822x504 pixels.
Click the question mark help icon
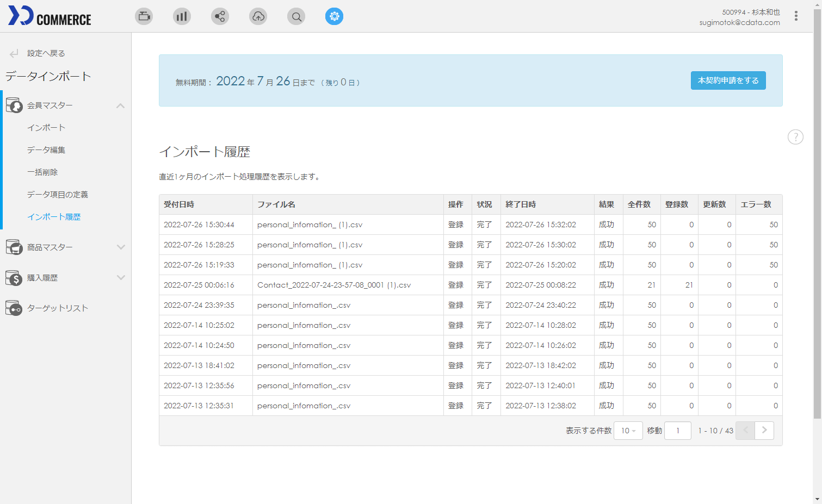click(795, 137)
